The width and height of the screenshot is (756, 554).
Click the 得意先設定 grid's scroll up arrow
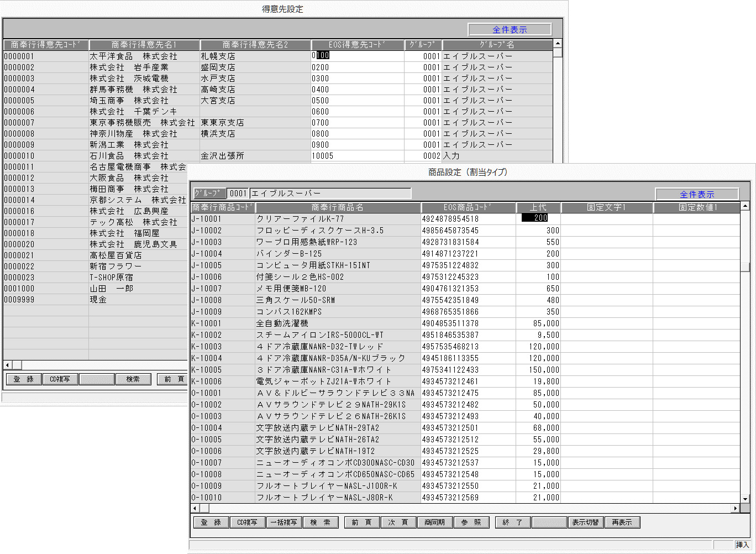click(558, 44)
